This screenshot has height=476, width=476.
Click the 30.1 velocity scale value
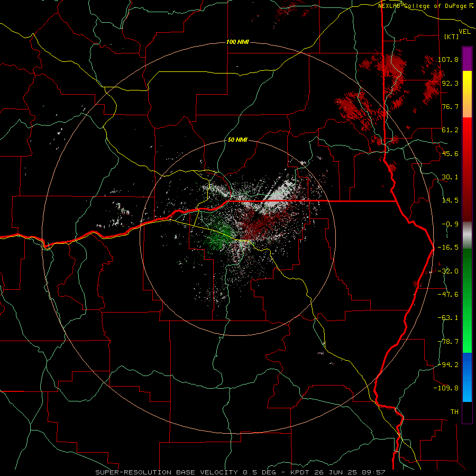click(450, 177)
